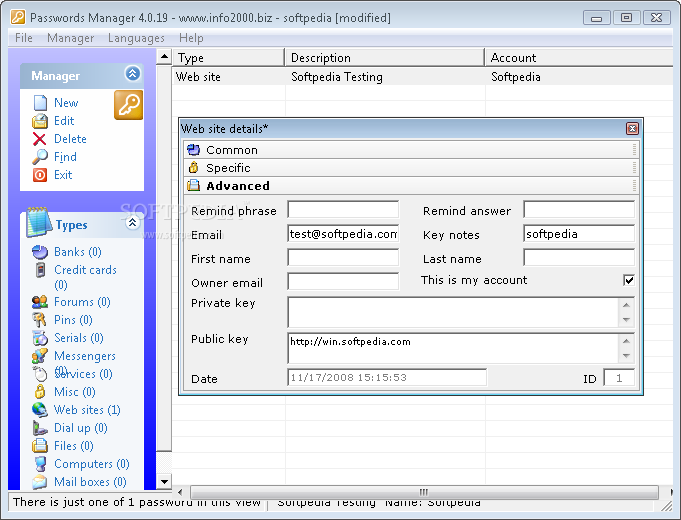Click the red Delete X icon
This screenshot has height=520, width=681.
point(40,139)
